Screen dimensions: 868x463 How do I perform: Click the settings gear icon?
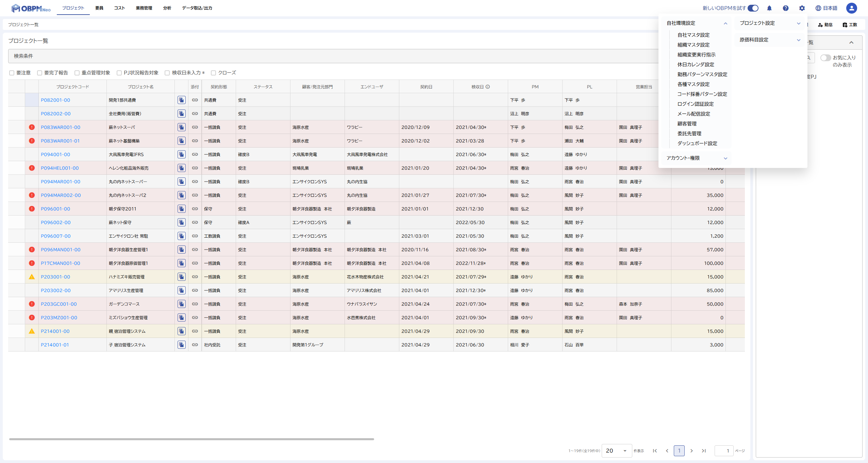pyautogui.click(x=802, y=8)
